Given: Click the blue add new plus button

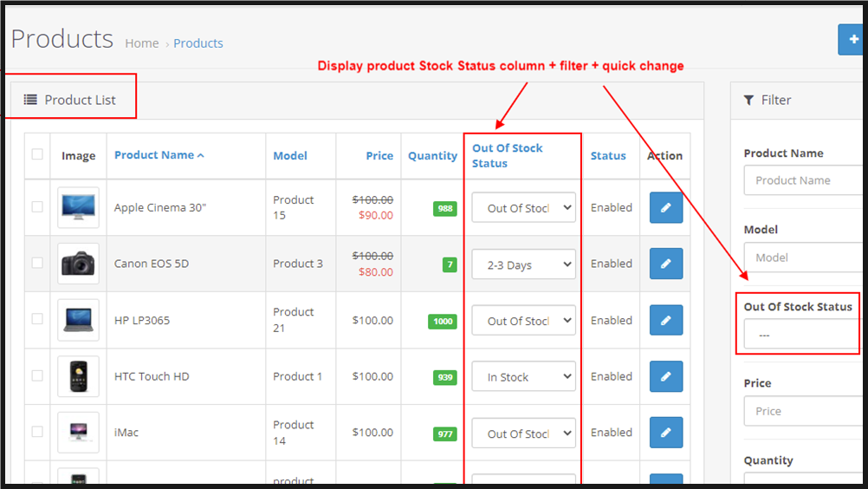Looking at the screenshot, I should [x=852, y=40].
